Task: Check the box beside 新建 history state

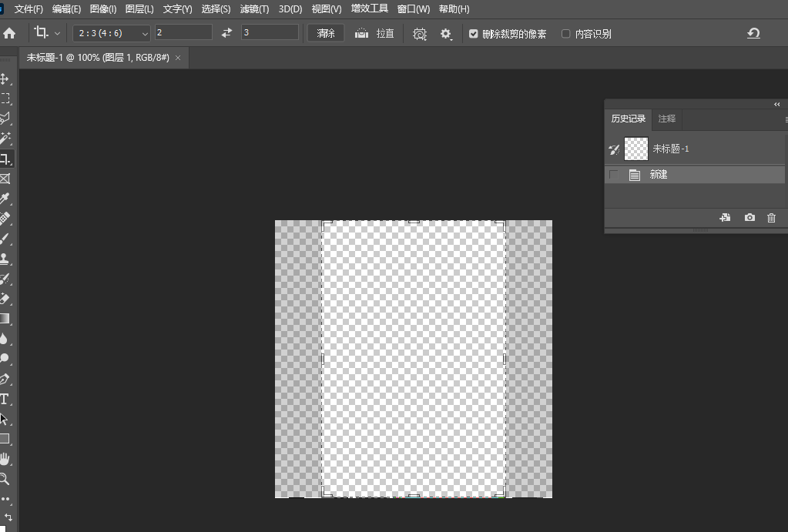Action: click(x=613, y=174)
